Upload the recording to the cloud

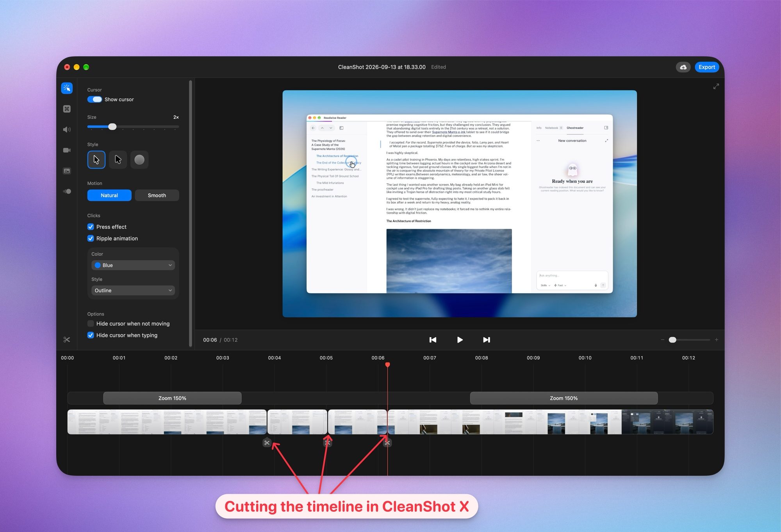(683, 67)
